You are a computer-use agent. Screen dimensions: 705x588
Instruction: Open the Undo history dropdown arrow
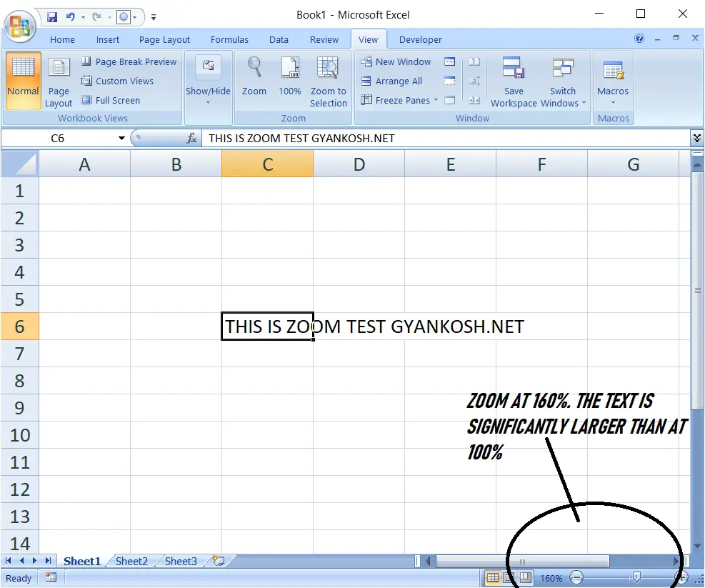coord(83,18)
